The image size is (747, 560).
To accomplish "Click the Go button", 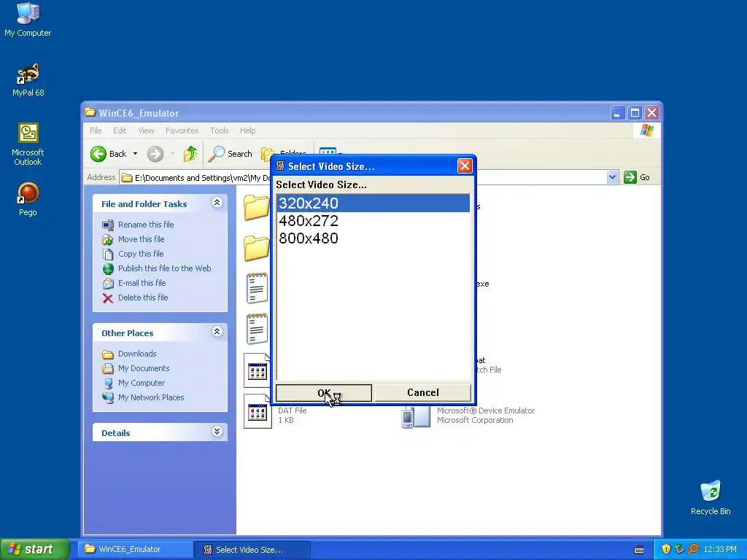I will pos(637,177).
